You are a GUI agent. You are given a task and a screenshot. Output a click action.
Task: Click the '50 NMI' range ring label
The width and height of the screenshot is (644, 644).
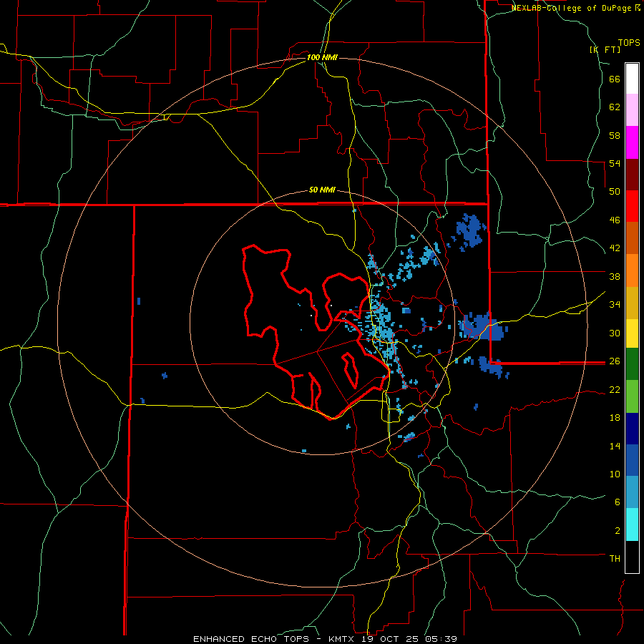click(x=322, y=190)
